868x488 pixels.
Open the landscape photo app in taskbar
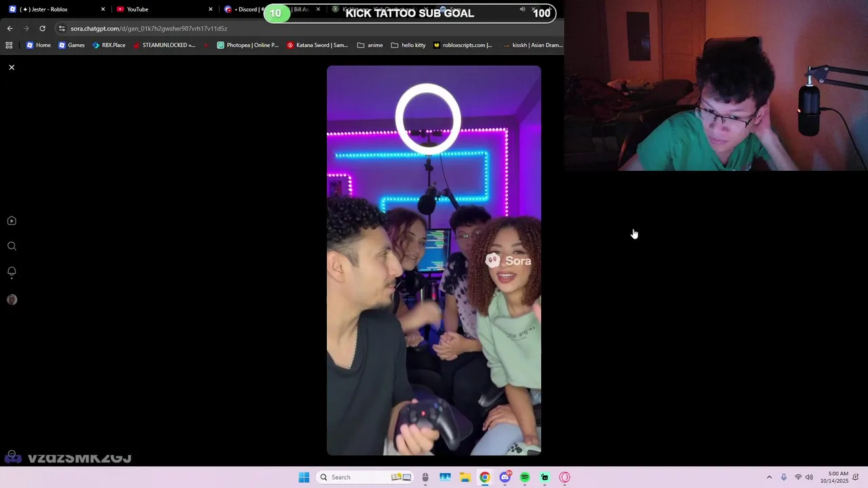coord(445,477)
